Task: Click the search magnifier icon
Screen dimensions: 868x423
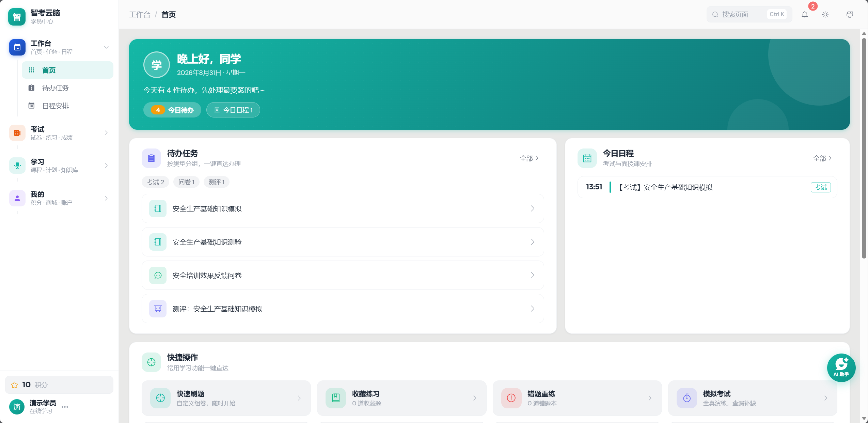Action: pyautogui.click(x=715, y=14)
